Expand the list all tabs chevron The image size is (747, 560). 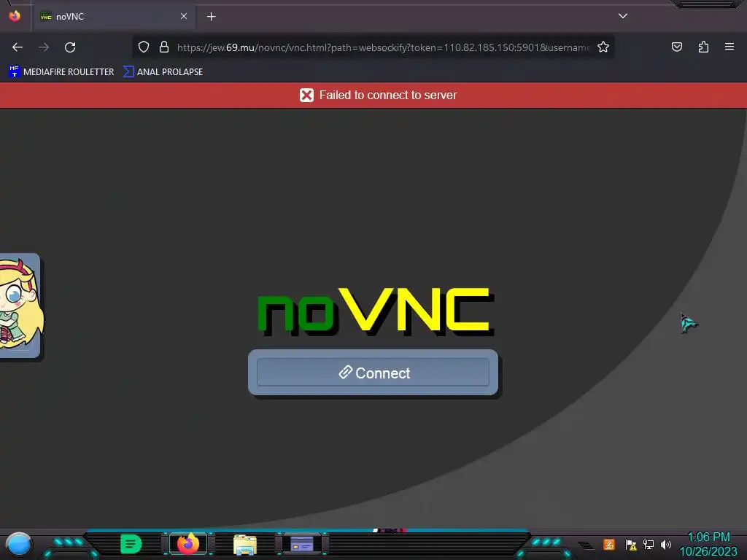[x=623, y=16]
